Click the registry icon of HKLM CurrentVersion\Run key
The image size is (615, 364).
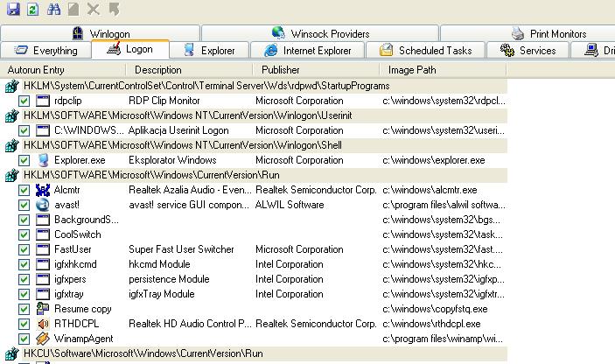tap(11, 175)
